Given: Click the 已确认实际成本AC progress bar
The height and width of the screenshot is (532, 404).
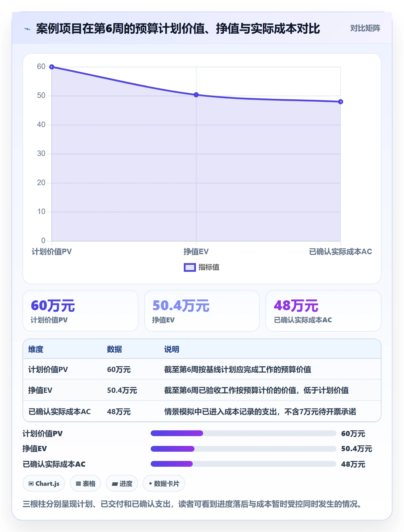Looking at the screenshot, I should pyautogui.click(x=244, y=464).
